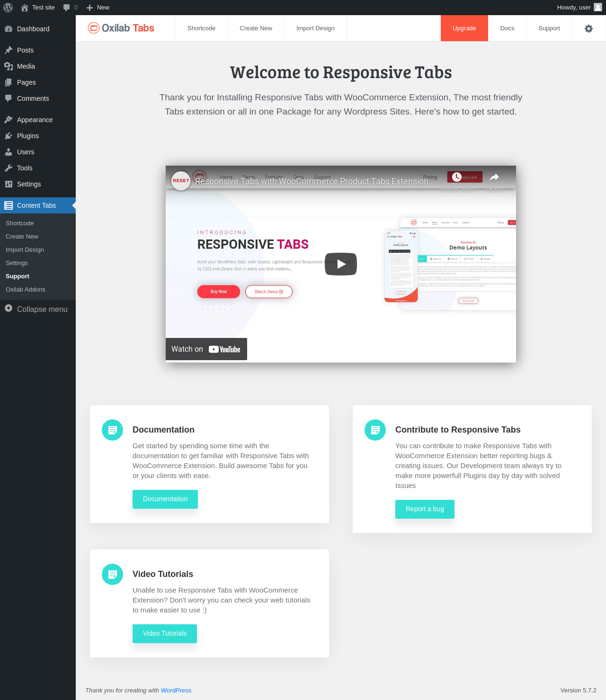Image resolution: width=606 pixels, height=700 pixels.
Task: Open Shortcode submenu under Content Tabs
Action: tap(38, 223)
